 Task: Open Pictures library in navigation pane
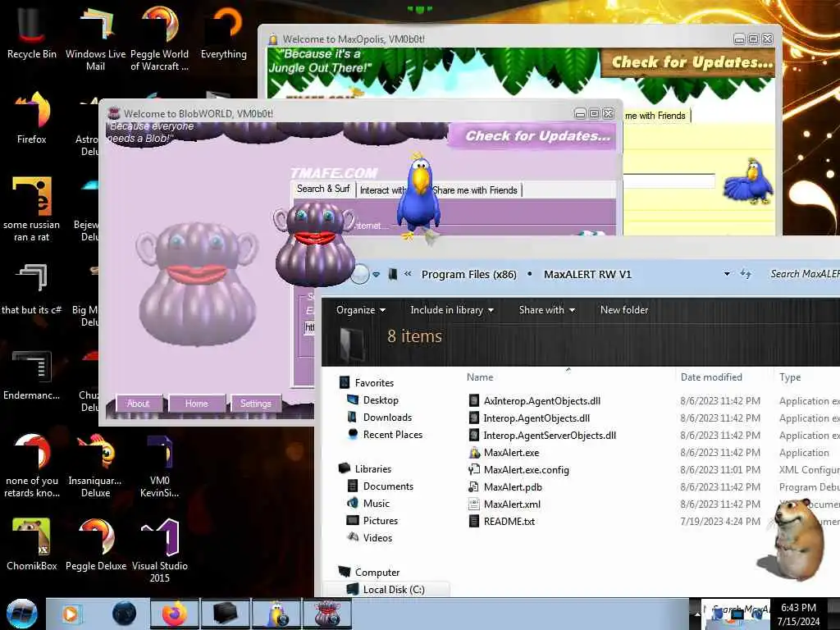point(381,520)
